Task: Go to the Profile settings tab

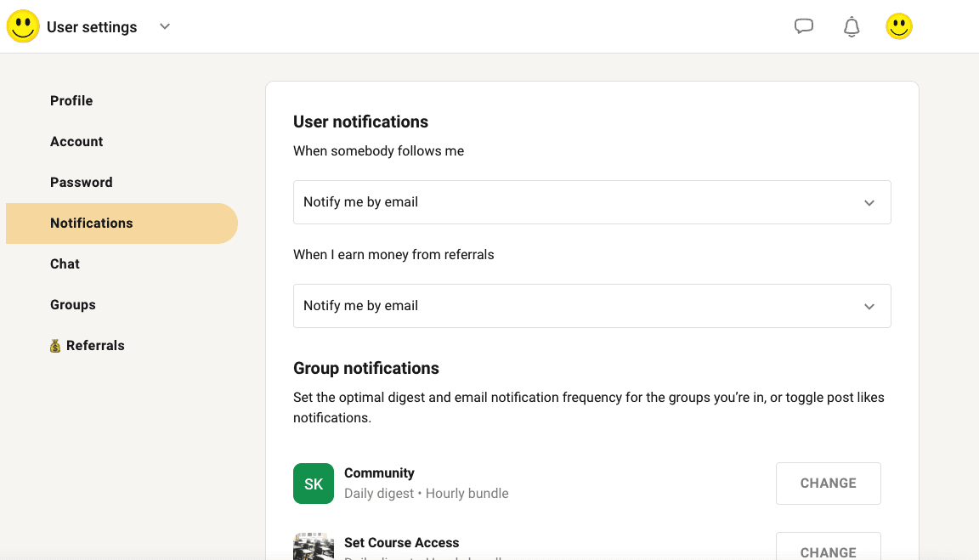Action: tap(71, 101)
